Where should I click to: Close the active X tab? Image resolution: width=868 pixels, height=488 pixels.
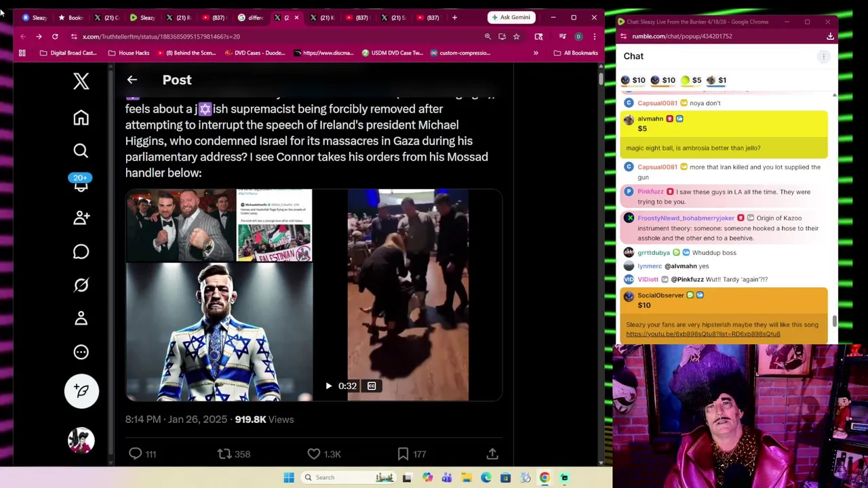296,17
